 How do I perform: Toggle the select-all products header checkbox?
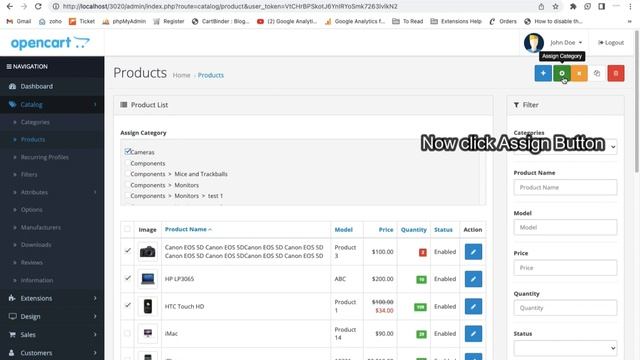coord(127,229)
